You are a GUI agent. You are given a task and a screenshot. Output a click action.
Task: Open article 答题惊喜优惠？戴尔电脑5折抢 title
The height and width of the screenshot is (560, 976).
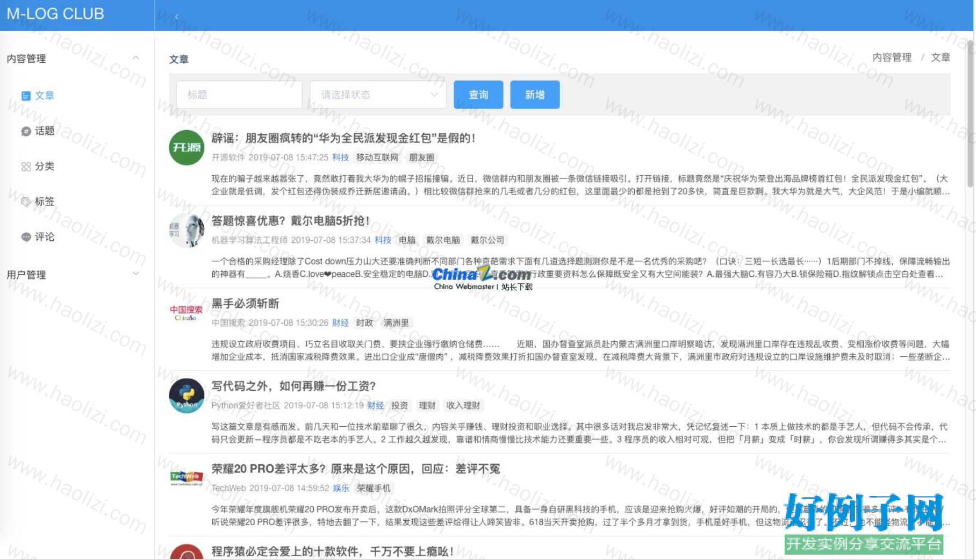coord(290,221)
